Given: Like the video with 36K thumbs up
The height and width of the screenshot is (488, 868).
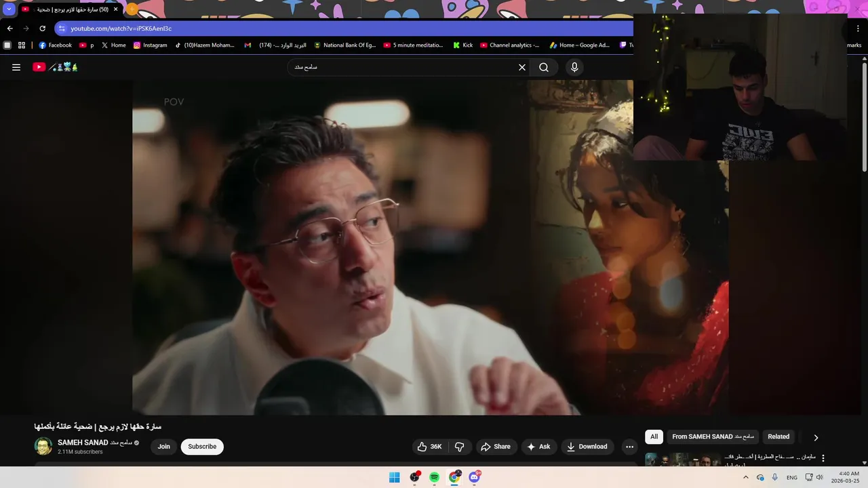Looking at the screenshot, I should click(429, 447).
